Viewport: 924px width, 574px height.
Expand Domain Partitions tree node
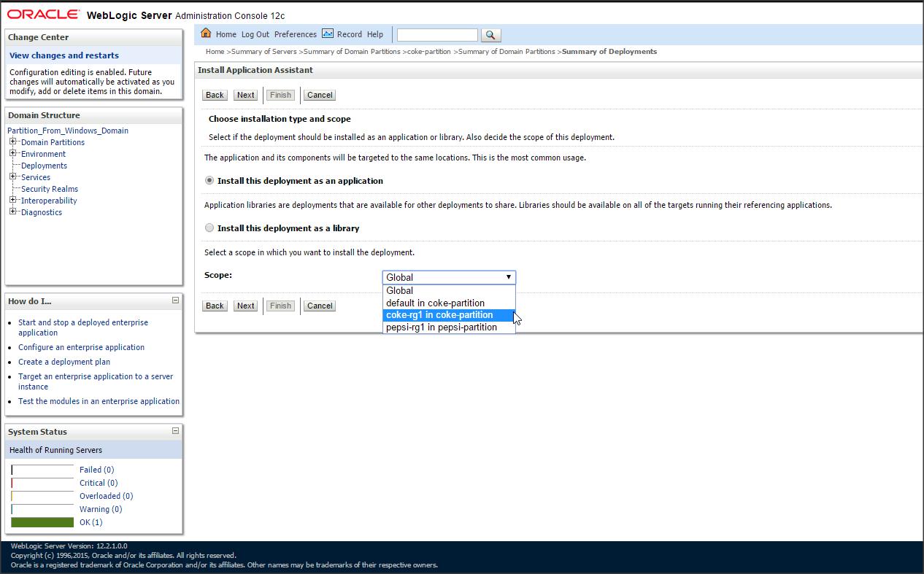13,141
